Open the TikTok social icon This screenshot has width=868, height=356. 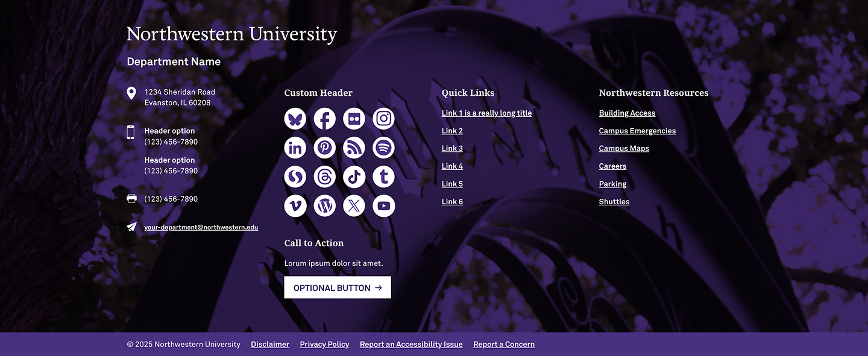click(x=354, y=177)
